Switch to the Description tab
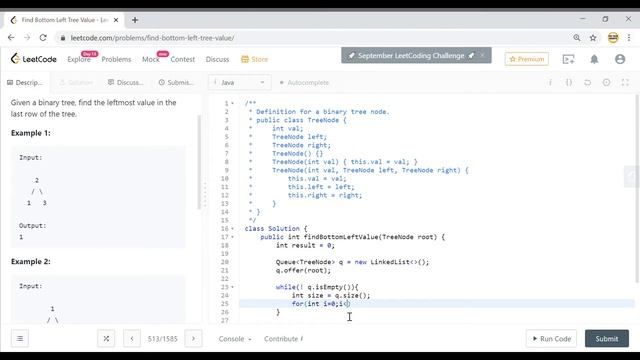This screenshot has width=640, height=360. point(25,82)
